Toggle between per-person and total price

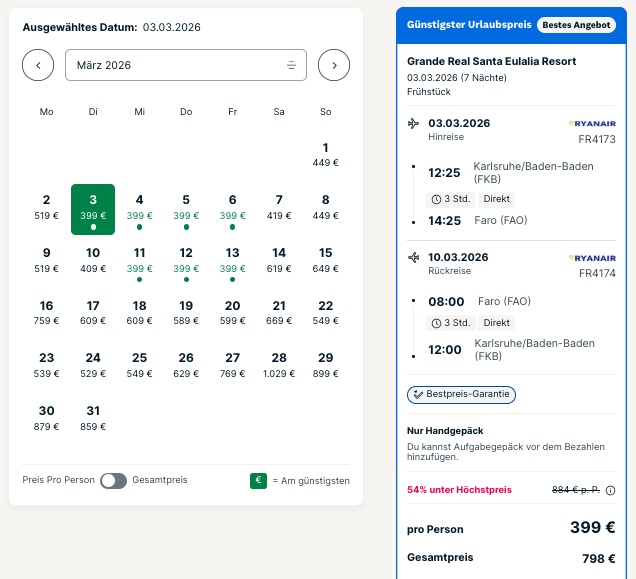click(113, 480)
